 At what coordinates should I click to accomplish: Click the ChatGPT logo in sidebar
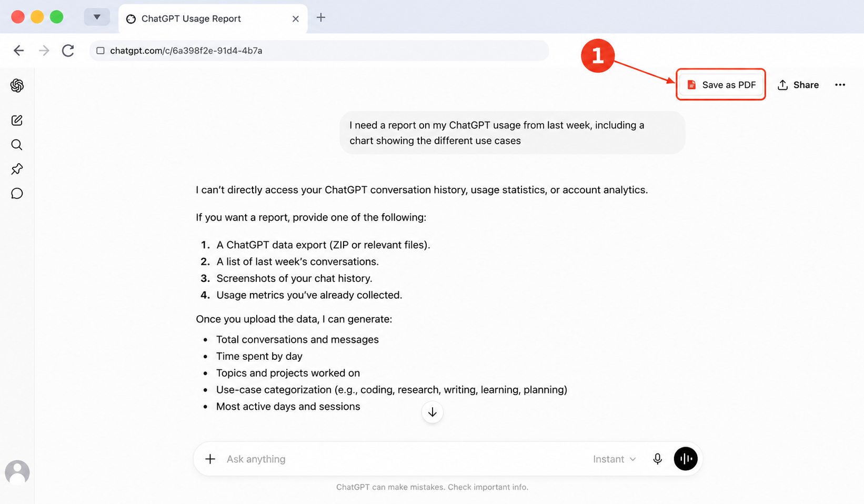pyautogui.click(x=17, y=85)
